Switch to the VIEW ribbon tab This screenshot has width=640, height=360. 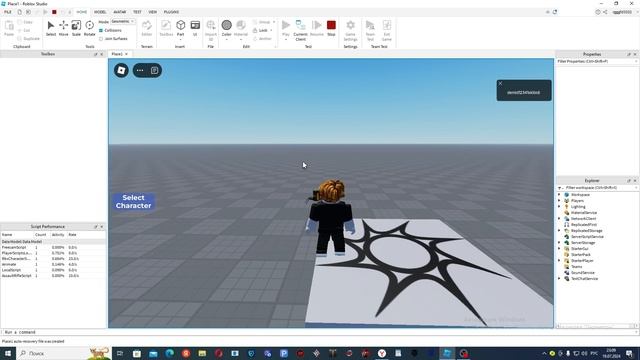[x=153, y=12]
